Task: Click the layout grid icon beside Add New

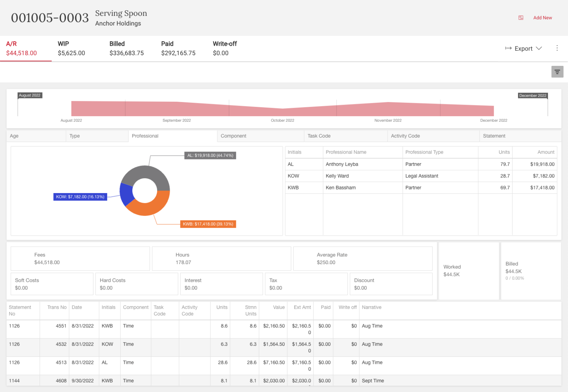Action: 521,18
